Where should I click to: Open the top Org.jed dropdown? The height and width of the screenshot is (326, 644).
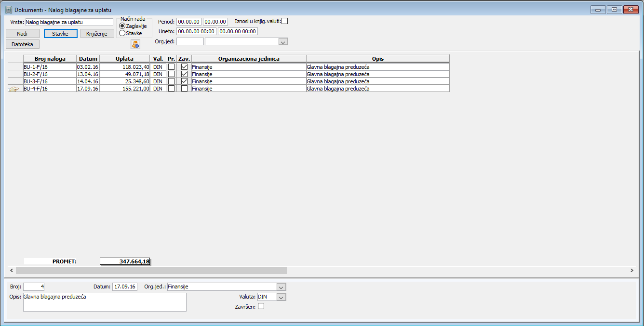(283, 42)
